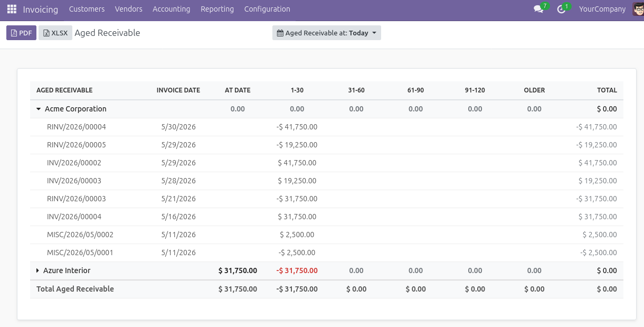644x327 pixels.
Task: Click the red -$ 31,750.00 Azure Interior amount
Action: coord(297,270)
